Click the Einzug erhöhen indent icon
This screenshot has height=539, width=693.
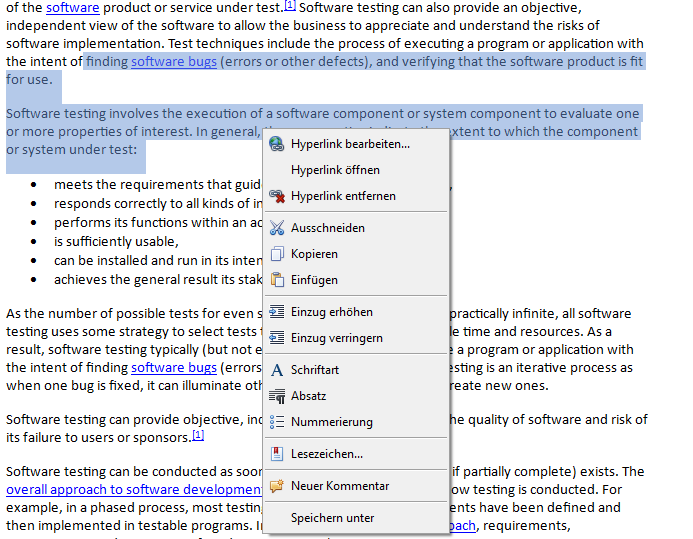pyautogui.click(x=277, y=312)
